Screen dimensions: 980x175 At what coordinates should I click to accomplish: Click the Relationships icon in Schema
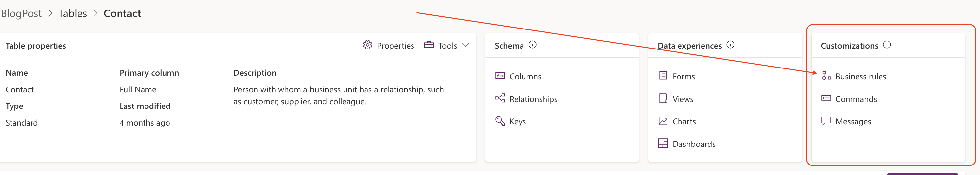(x=500, y=98)
